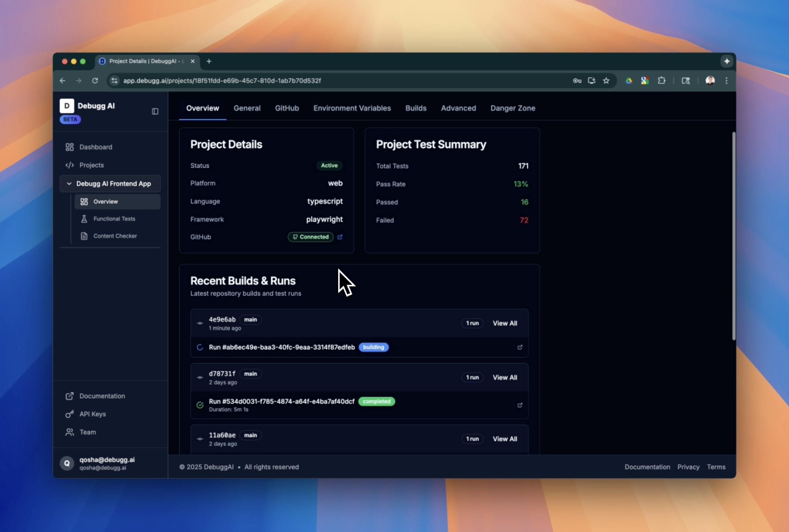Viewport: 789px width, 532px height.
Task: Select Content Checker in the sidebar
Action: (x=115, y=236)
